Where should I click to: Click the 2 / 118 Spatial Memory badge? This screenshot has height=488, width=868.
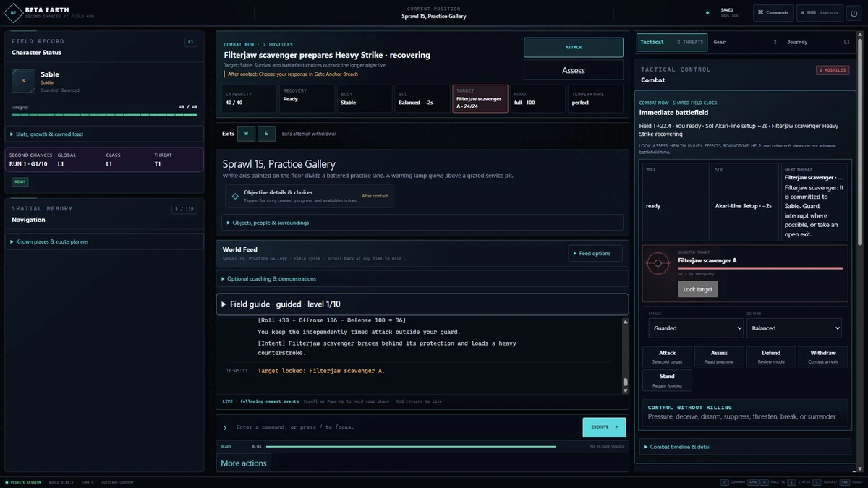(x=184, y=209)
